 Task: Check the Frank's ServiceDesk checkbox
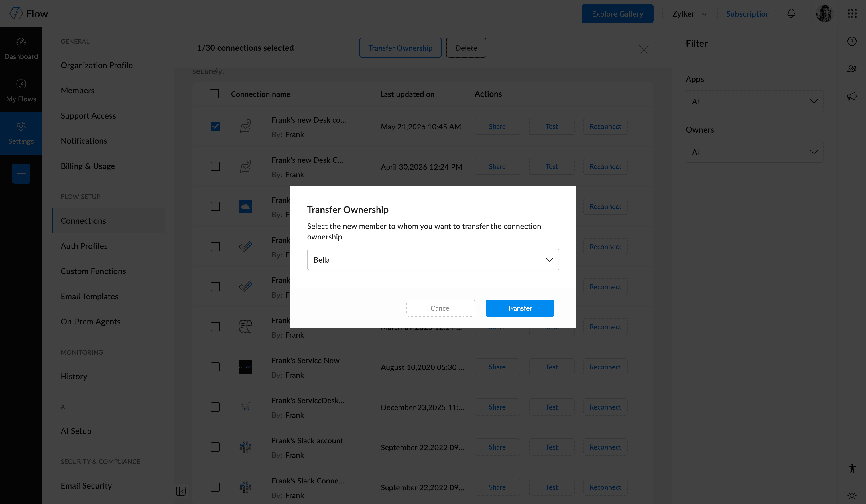pyautogui.click(x=215, y=407)
